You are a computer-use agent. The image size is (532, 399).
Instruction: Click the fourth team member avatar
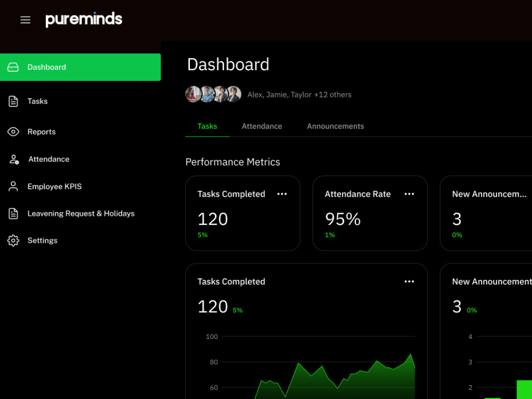click(x=234, y=94)
